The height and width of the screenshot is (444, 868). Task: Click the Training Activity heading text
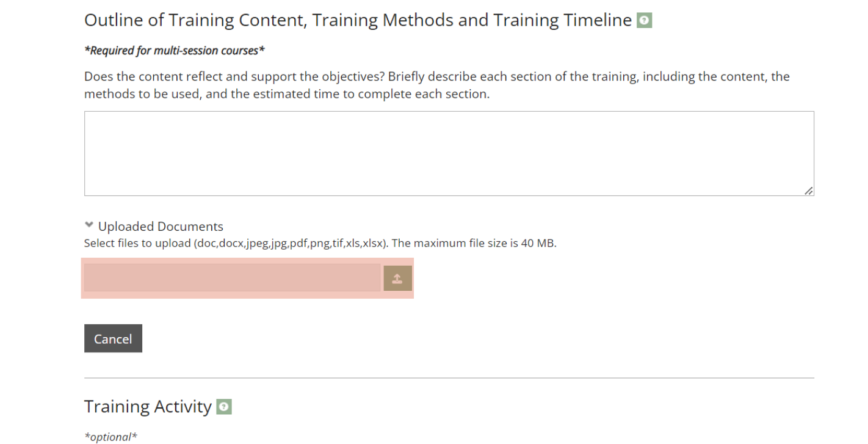(148, 407)
